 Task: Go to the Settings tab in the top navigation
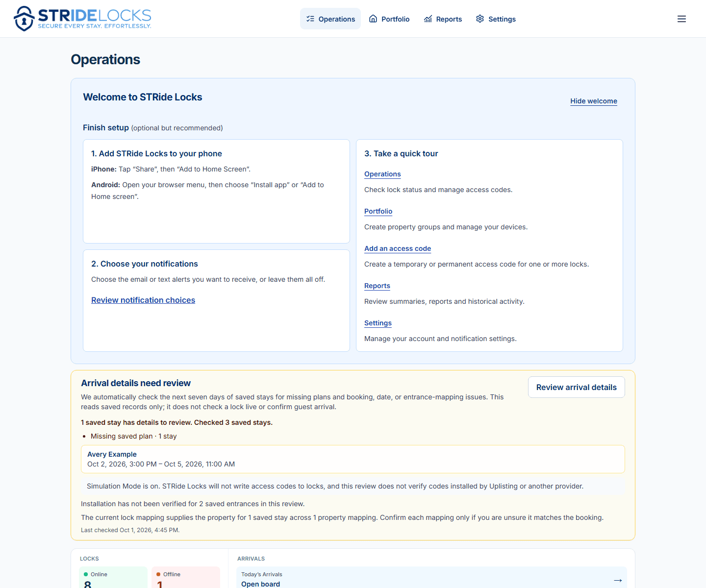[496, 19]
